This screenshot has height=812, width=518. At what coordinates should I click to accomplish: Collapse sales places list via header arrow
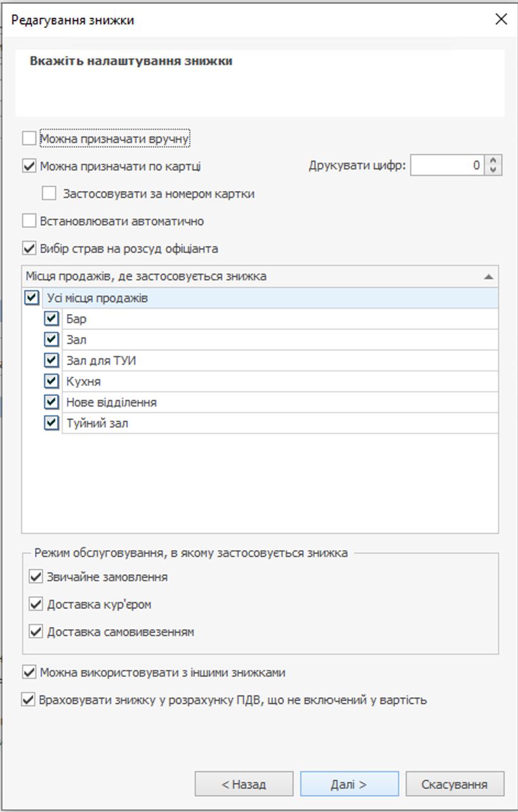pyautogui.click(x=488, y=277)
